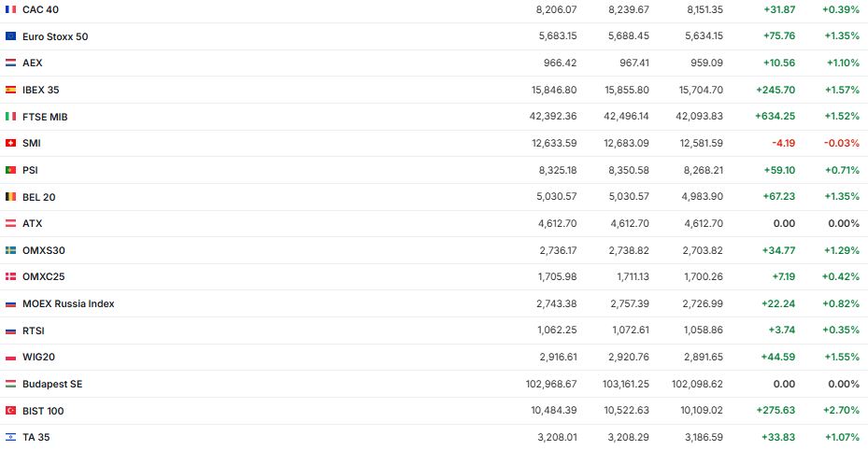Go to the Budapest SE index page

point(52,384)
